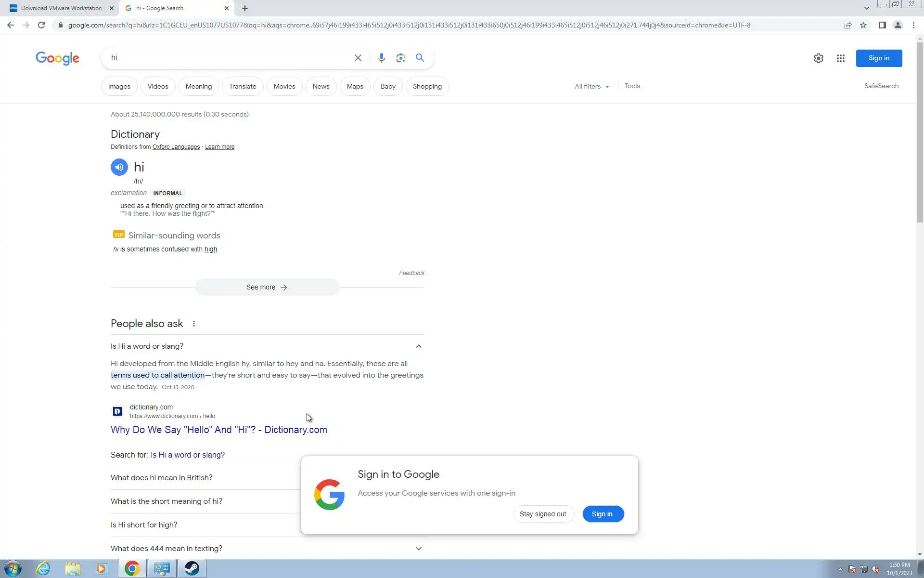
Task: Click See more dictionary definitions
Action: click(267, 287)
